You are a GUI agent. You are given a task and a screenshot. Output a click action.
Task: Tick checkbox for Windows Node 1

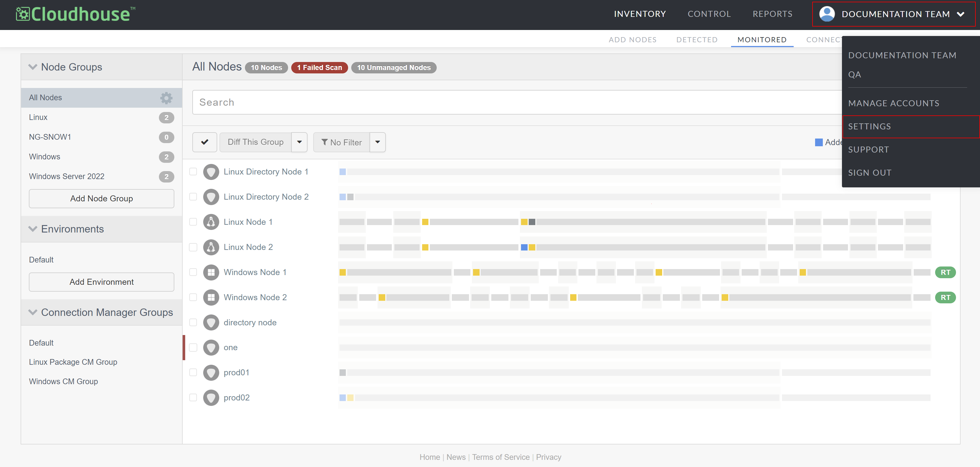tap(193, 272)
